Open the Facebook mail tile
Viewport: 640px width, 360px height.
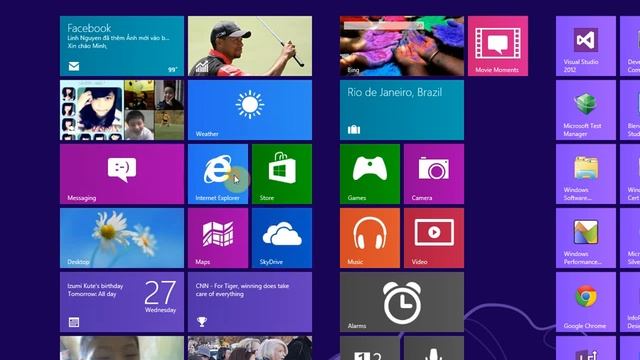pyautogui.click(x=122, y=46)
